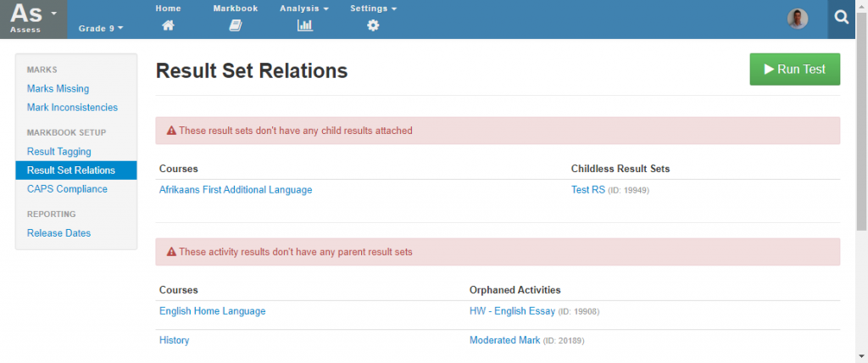Open HW - English Essay activity

[x=512, y=311]
